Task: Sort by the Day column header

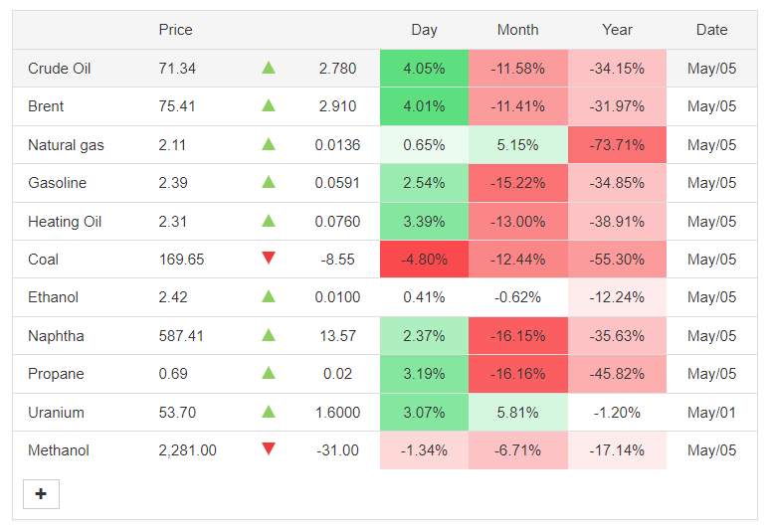Action: (x=424, y=30)
